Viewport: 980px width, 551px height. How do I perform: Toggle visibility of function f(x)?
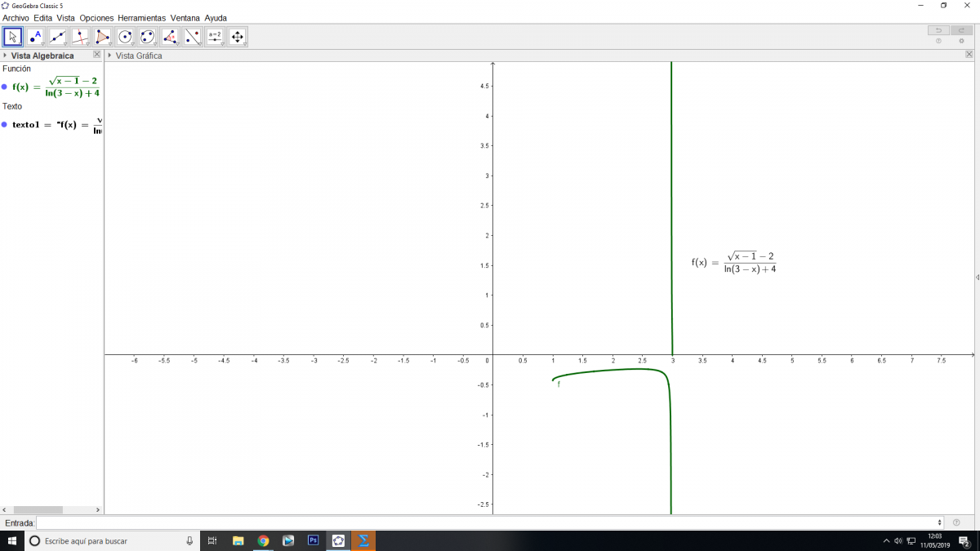(4, 87)
